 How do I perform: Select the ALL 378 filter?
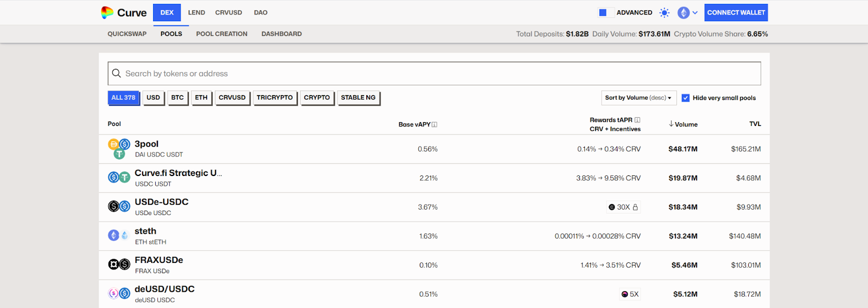pyautogui.click(x=123, y=98)
